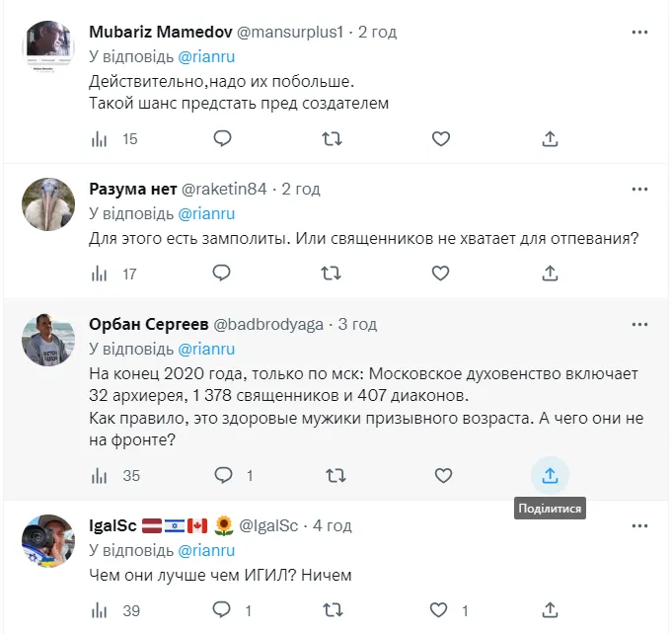This screenshot has height=634, width=672.
Task: Open replies on Орбан Сергеев's tweet
Action: [225, 476]
